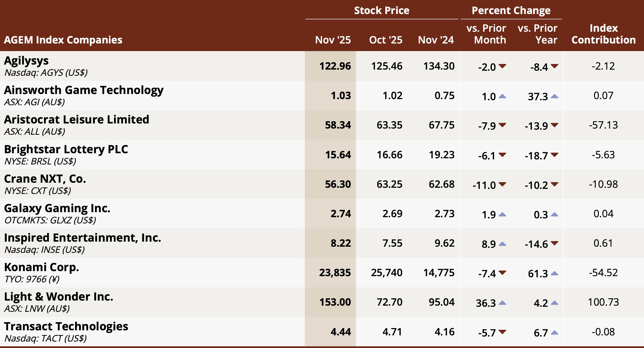The width and height of the screenshot is (644, 348).
Task: Select the Stock Price group header
Action: point(382,10)
